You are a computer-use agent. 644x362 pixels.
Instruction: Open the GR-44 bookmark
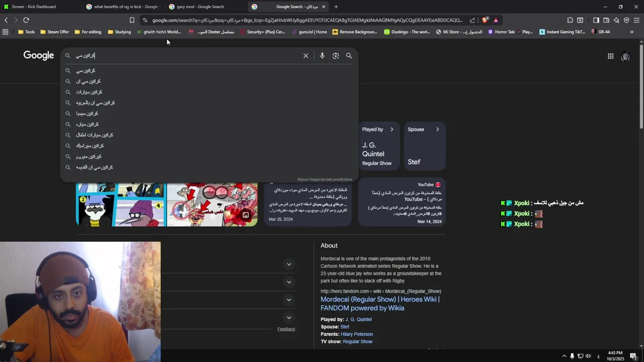click(600, 32)
